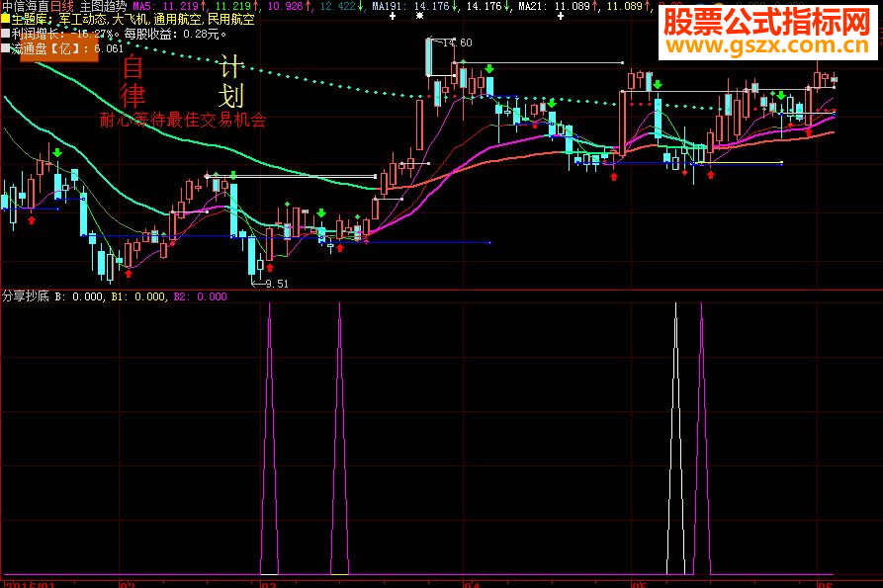Select the 02 month marker on time axis
This screenshot has width=883, height=588.
point(128,585)
